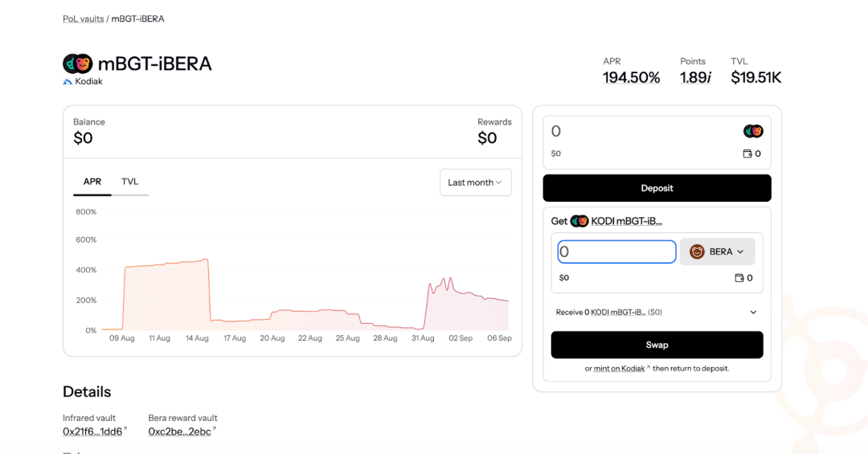Open the Last month time range dropdown
The height and width of the screenshot is (454, 868).
click(475, 182)
